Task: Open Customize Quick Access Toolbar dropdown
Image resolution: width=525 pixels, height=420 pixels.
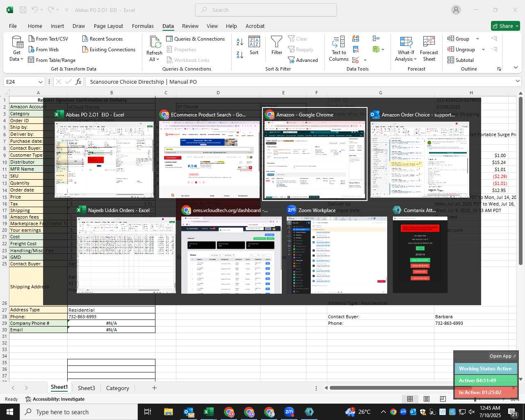Action: pos(66,10)
